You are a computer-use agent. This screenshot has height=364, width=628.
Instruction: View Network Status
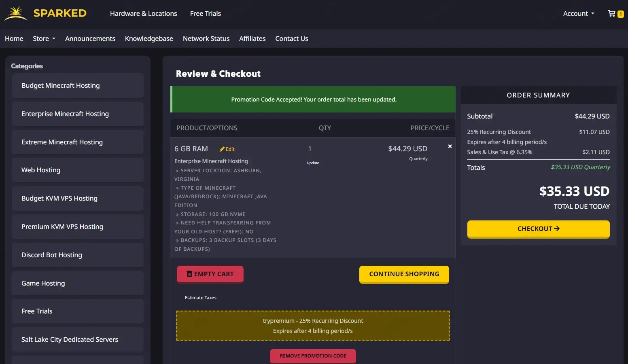pos(206,38)
